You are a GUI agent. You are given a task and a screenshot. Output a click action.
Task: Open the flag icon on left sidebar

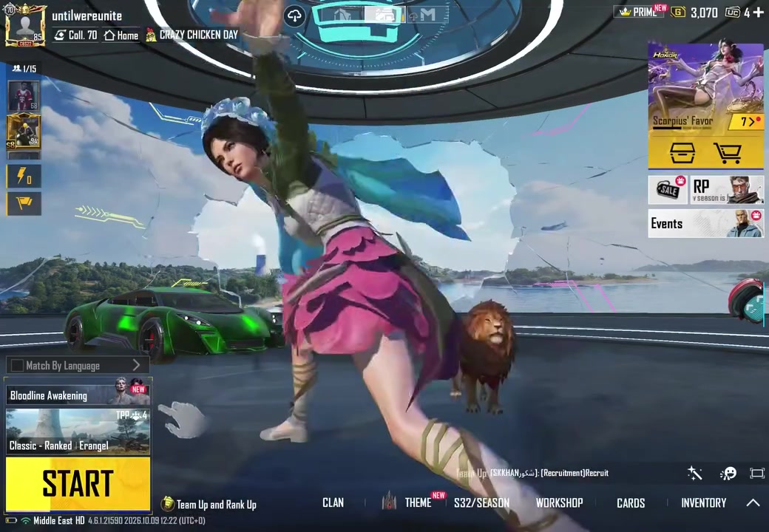click(x=24, y=202)
